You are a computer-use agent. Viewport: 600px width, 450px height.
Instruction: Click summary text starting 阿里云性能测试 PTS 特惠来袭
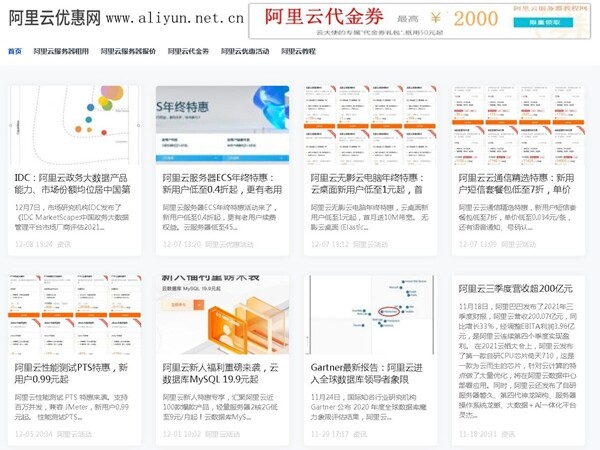coord(72,407)
